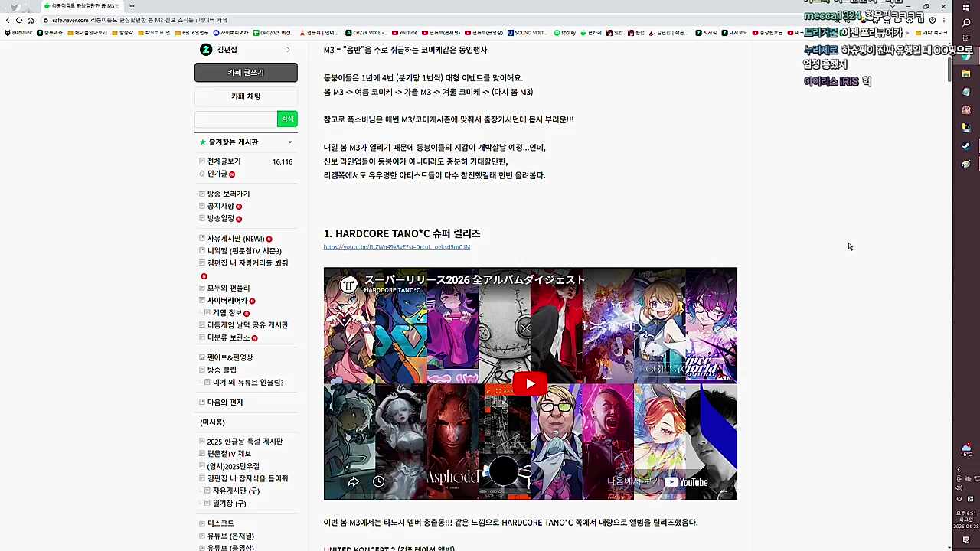Open the 2025 한글날 특설 게시판
The image size is (980, 551).
[245, 442]
